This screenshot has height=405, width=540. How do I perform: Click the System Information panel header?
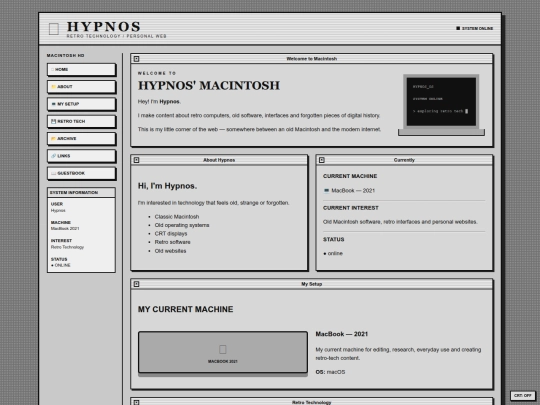(81, 193)
